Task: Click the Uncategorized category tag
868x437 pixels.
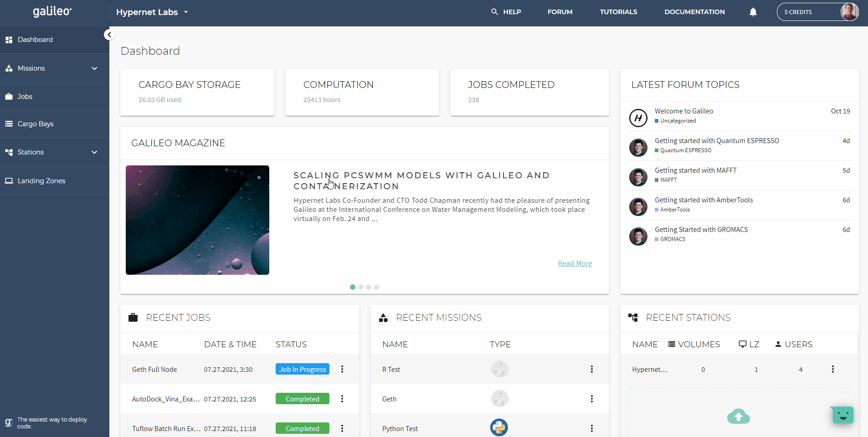Action: point(675,121)
